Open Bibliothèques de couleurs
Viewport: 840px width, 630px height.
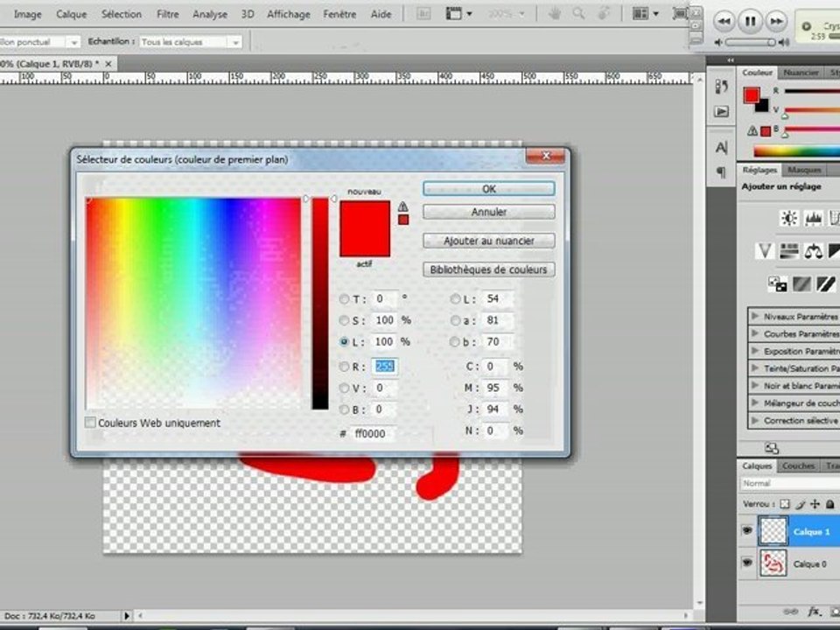click(x=488, y=269)
